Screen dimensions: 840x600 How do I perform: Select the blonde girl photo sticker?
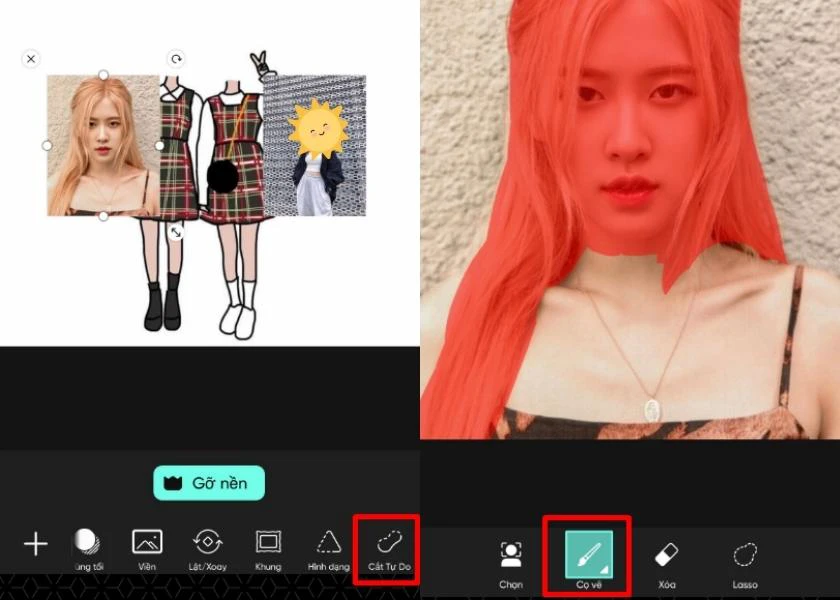103,145
